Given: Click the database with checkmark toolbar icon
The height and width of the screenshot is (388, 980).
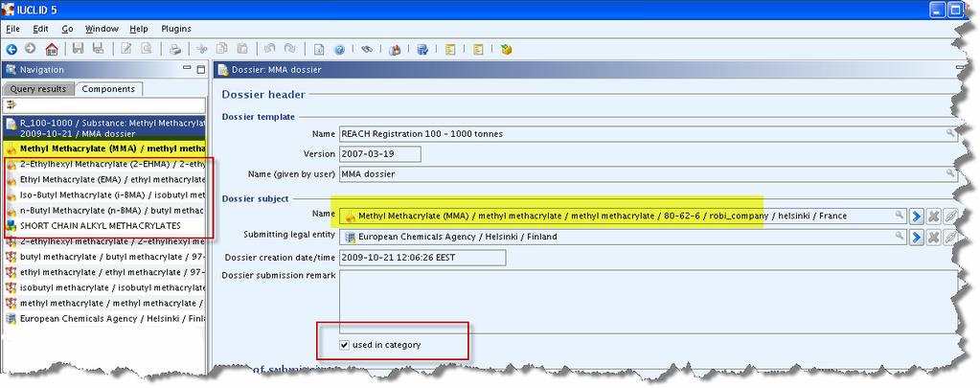Looking at the screenshot, I should [422, 50].
